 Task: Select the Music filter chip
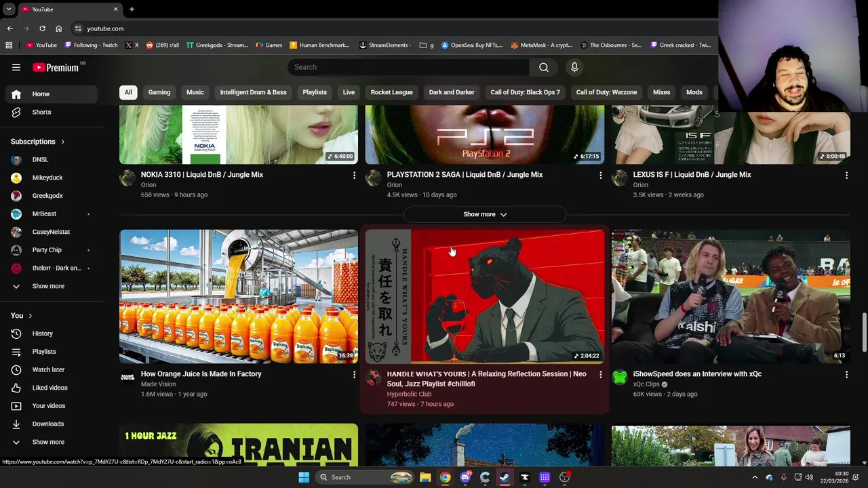point(195,92)
